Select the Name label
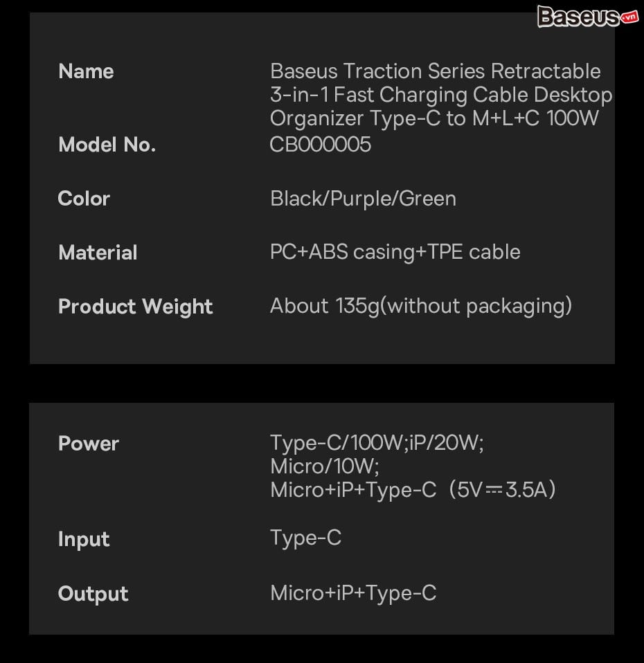The width and height of the screenshot is (644, 663). click(86, 71)
